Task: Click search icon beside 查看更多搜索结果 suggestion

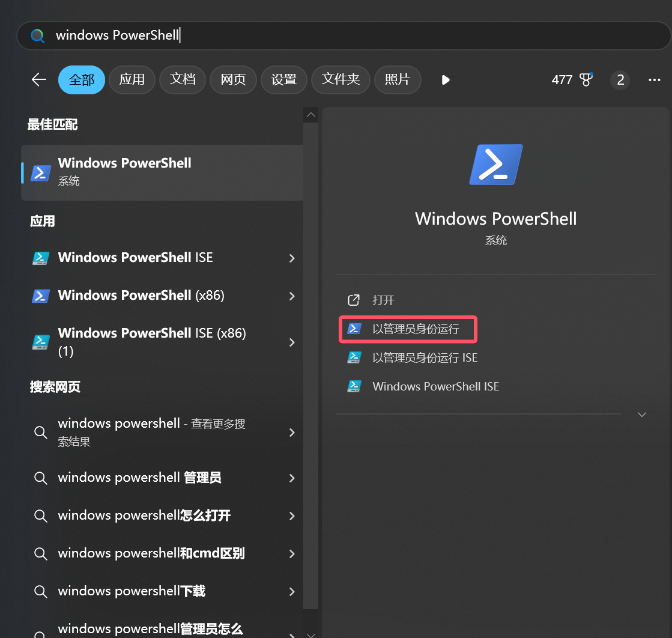Action: (41, 432)
